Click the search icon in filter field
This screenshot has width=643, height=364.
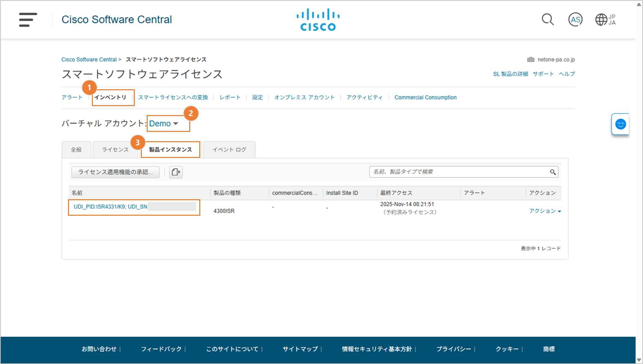(x=553, y=172)
